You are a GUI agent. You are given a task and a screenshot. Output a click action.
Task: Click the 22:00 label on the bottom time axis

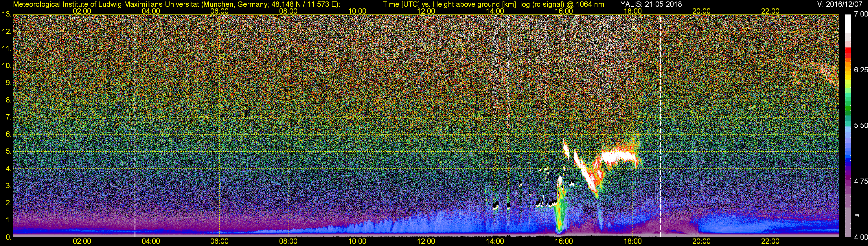tap(770, 241)
